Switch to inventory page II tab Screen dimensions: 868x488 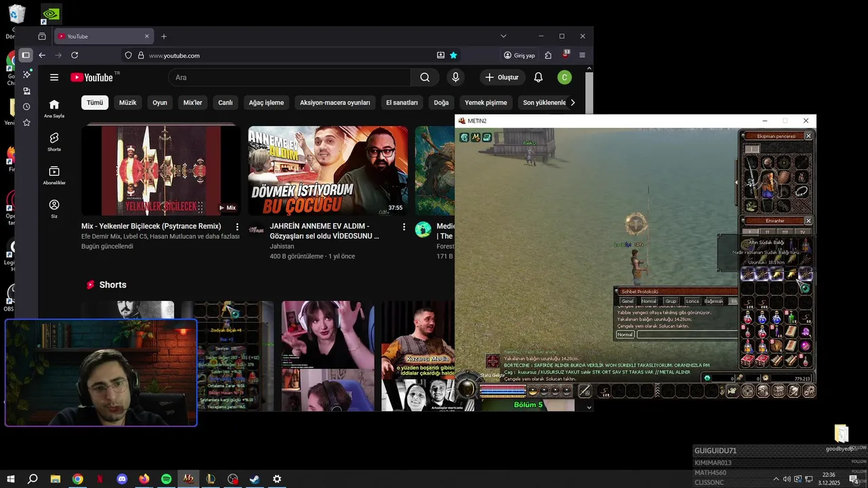tap(768, 232)
